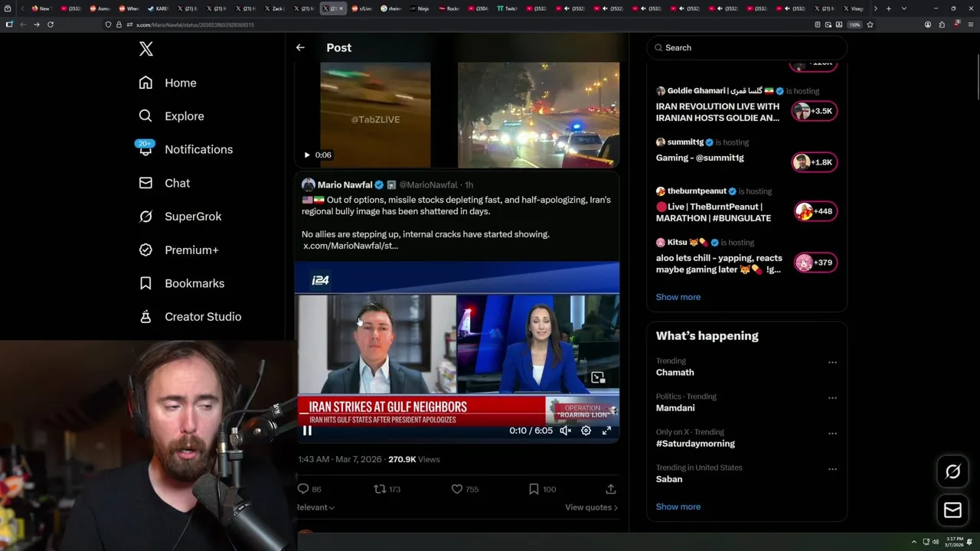Show hidden system tray icons
This screenshot has height=551, width=980.
point(913,542)
